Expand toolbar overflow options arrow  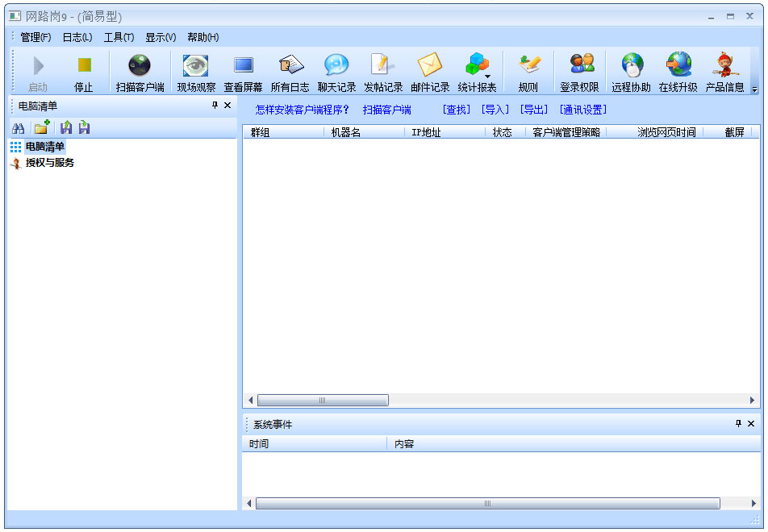pyautogui.click(x=755, y=89)
